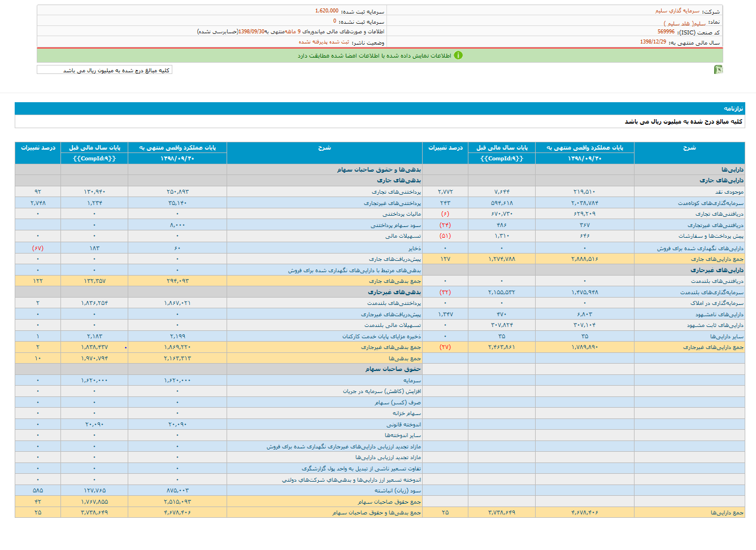Click the green info icon in the notice bar
This screenshot has width=756, height=550.
[x=458, y=55]
